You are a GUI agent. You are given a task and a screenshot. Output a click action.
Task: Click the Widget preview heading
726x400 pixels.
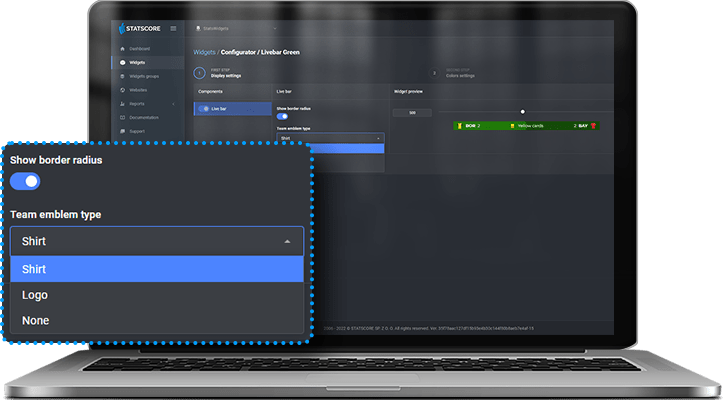click(408, 92)
